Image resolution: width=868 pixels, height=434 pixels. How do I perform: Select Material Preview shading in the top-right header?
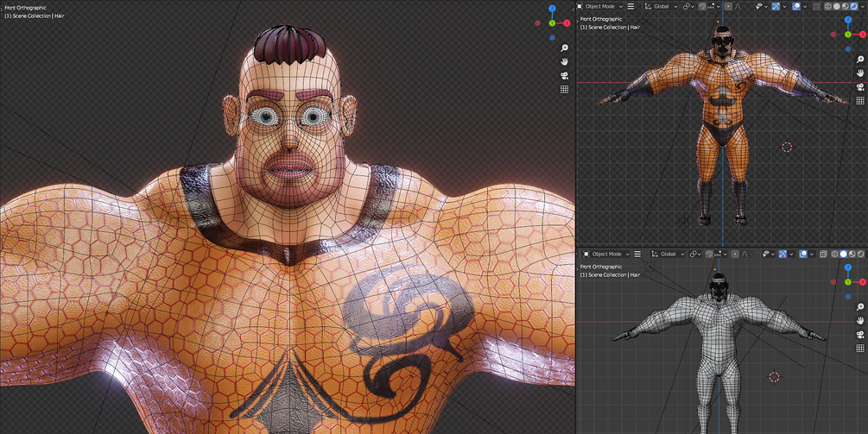coord(845,7)
